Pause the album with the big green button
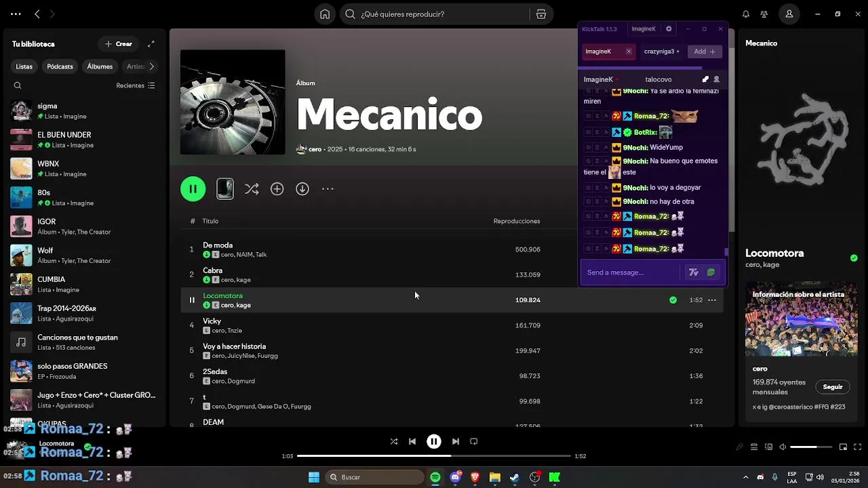Screen dimensions: 868x488 (193, 189)
